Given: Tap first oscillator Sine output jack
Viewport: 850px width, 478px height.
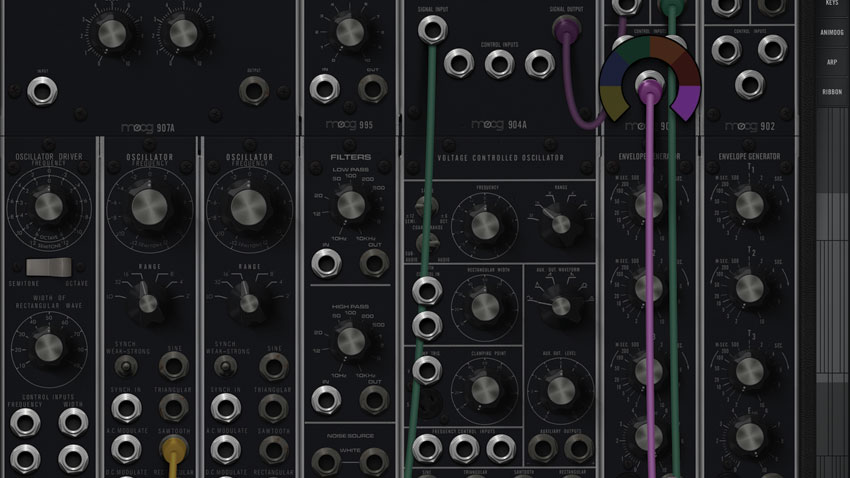Looking at the screenshot, I should point(173,366).
